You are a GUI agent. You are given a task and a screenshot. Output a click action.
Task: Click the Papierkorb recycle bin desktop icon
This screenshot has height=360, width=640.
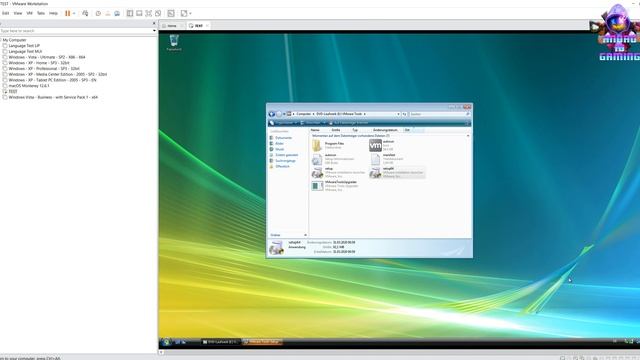click(x=174, y=43)
